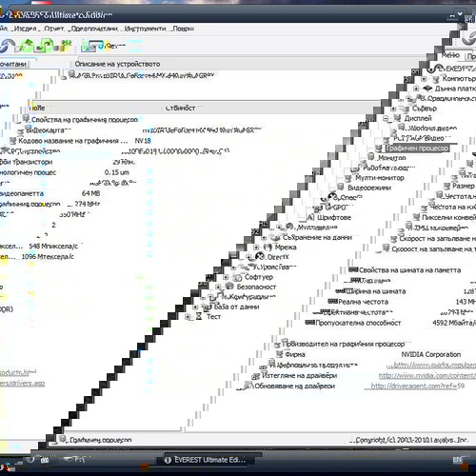This screenshot has width=476, height=476.
Task: Open the Предпочитани menu in the menu bar
Action: click(94, 29)
